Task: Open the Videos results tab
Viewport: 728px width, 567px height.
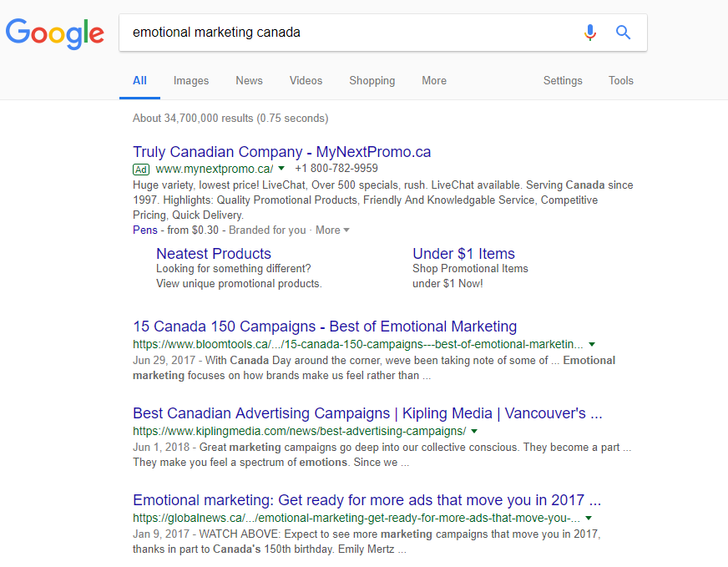Action: (306, 81)
